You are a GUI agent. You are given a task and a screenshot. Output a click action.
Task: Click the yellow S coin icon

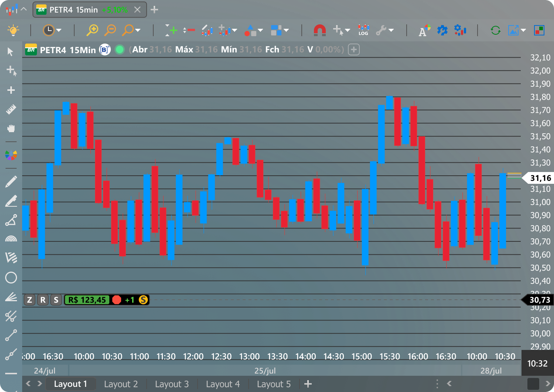click(143, 300)
